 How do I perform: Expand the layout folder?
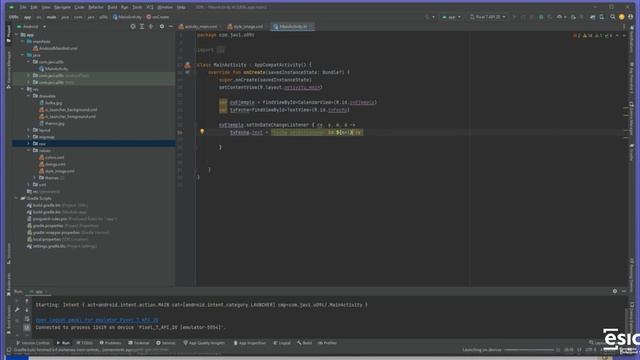pyautogui.click(x=29, y=130)
